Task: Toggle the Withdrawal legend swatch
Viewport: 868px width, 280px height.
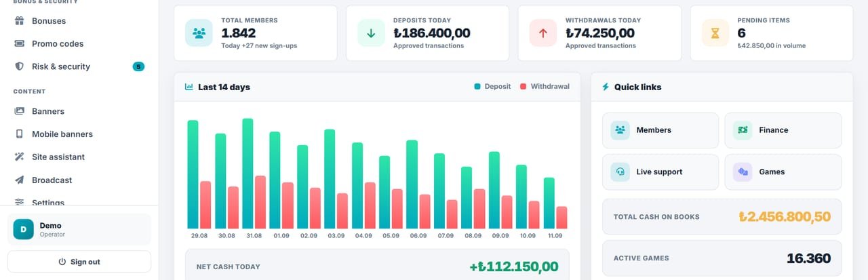Action: click(524, 87)
